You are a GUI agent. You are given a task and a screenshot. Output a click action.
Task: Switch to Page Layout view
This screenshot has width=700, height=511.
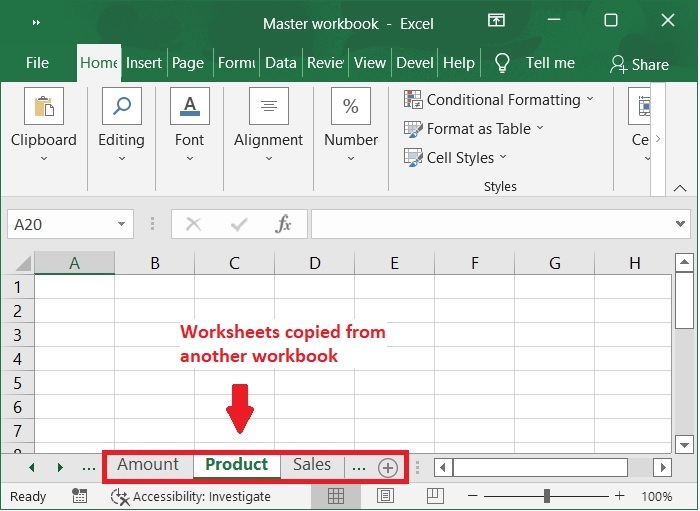click(x=385, y=496)
